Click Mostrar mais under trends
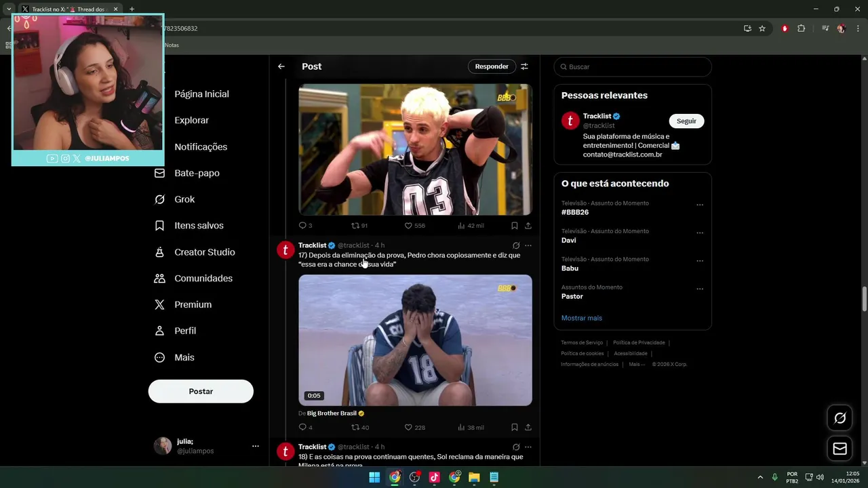 point(581,318)
